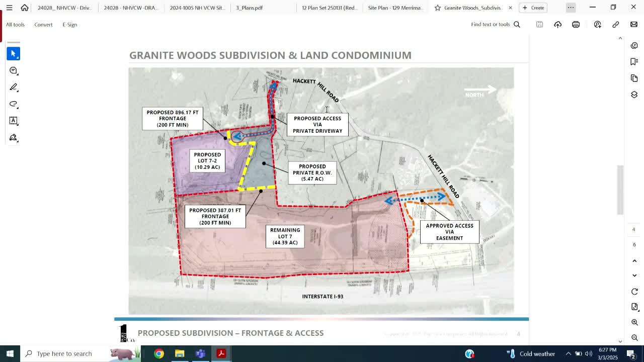644x362 pixels.
Task: Open the All tools menu
Action: [15, 25]
